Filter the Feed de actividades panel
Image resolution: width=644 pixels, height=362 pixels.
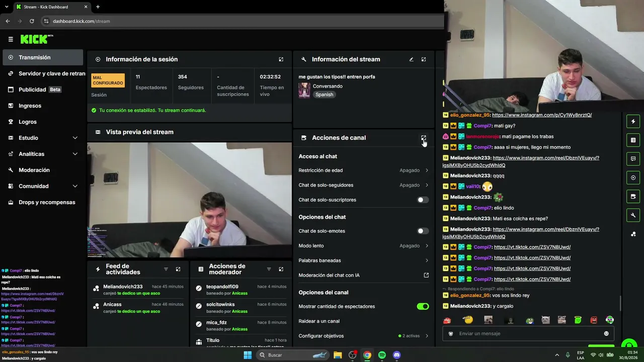[x=166, y=269]
